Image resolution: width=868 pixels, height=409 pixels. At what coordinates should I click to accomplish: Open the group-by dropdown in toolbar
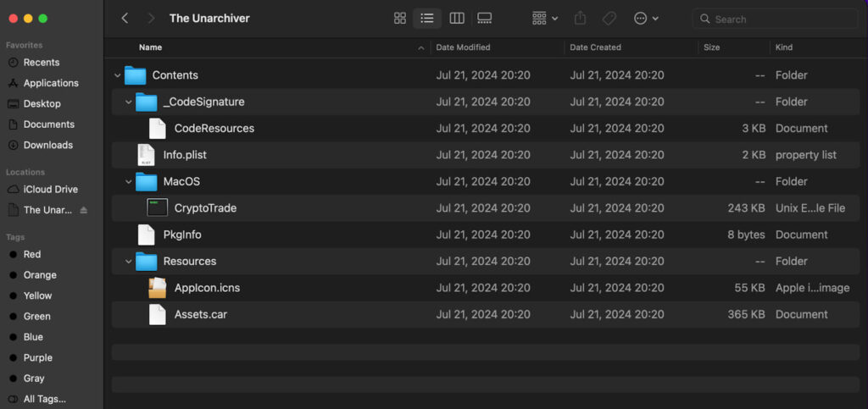(545, 19)
